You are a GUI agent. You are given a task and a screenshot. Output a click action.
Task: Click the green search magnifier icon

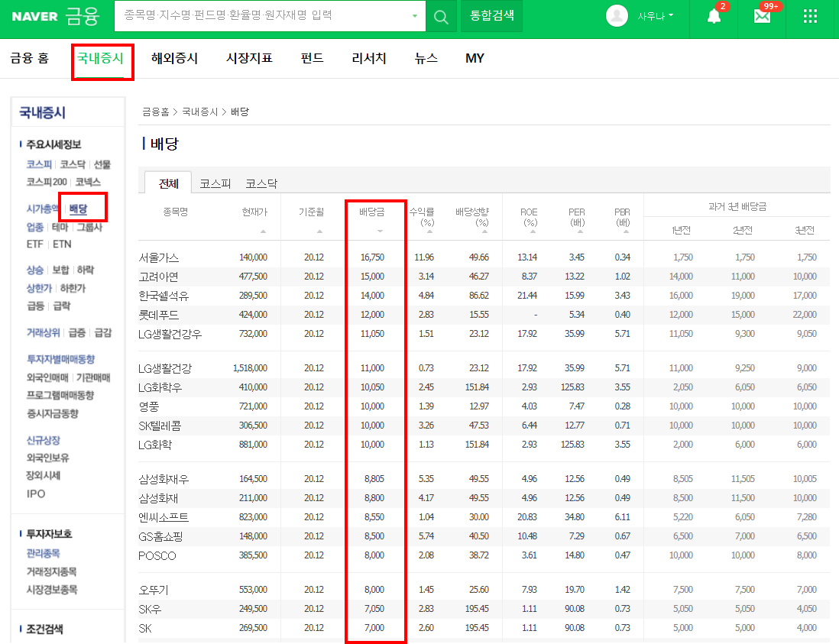[441, 17]
